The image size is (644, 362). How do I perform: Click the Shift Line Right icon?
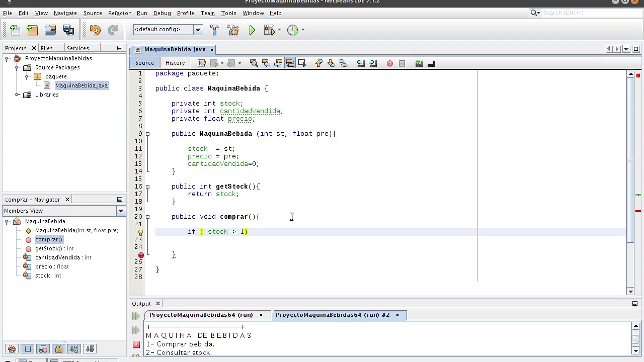point(373,63)
